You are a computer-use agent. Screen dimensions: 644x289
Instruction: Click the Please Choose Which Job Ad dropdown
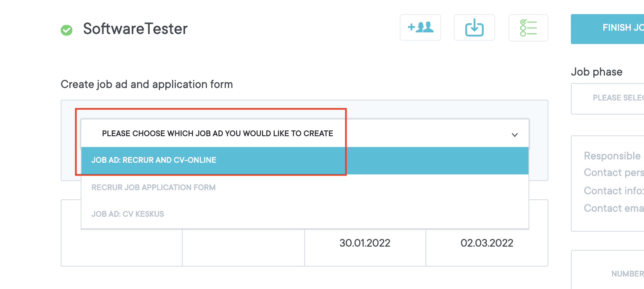pos(217,134)
